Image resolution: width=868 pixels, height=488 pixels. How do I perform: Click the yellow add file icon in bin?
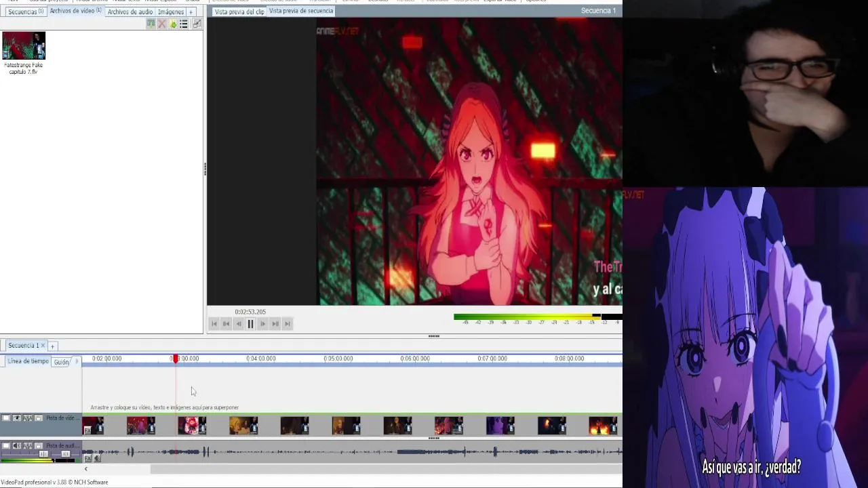click(173, 24)
